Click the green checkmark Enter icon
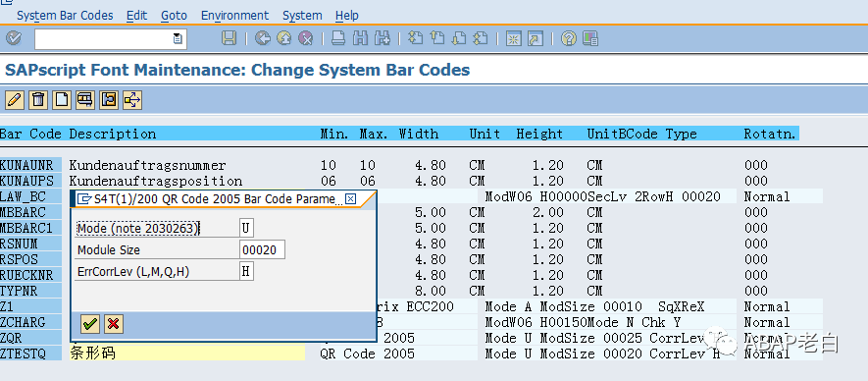868x381 pixels. coord(14,38)
